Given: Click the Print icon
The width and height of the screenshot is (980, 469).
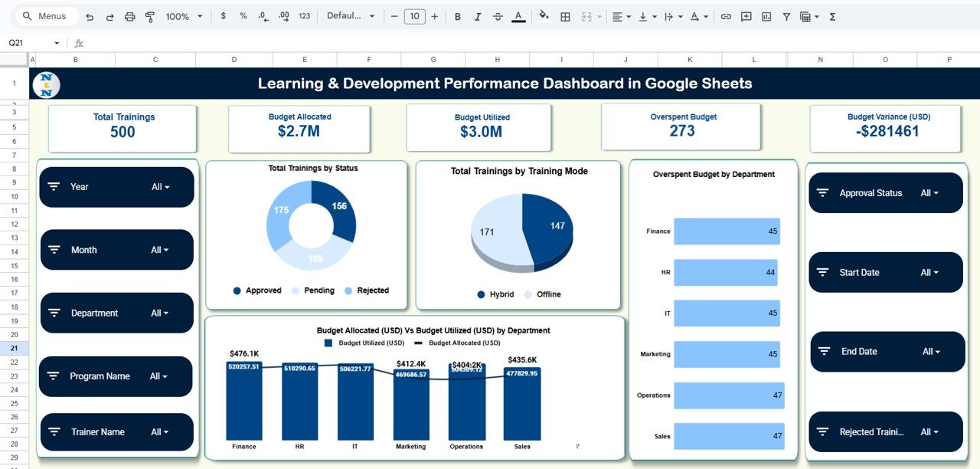Looking at the screenshot, I should 130,16.
